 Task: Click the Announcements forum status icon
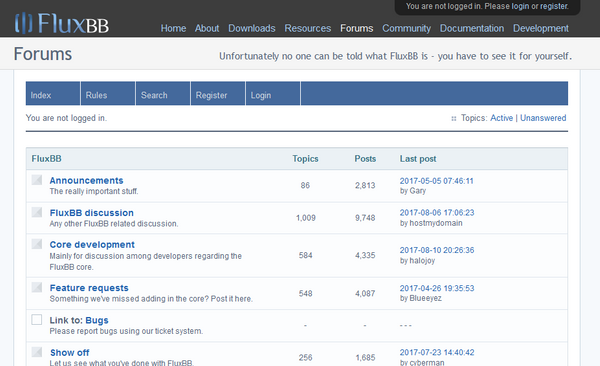37,180
